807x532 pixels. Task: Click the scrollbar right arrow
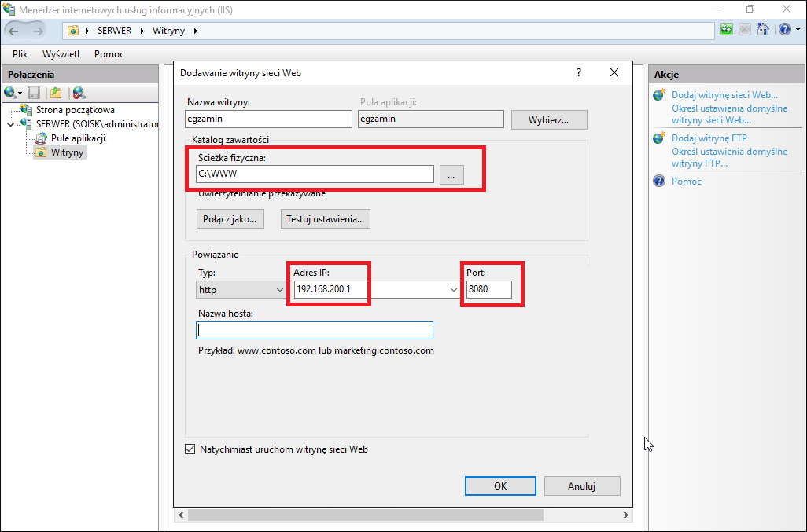click(626, 515)
